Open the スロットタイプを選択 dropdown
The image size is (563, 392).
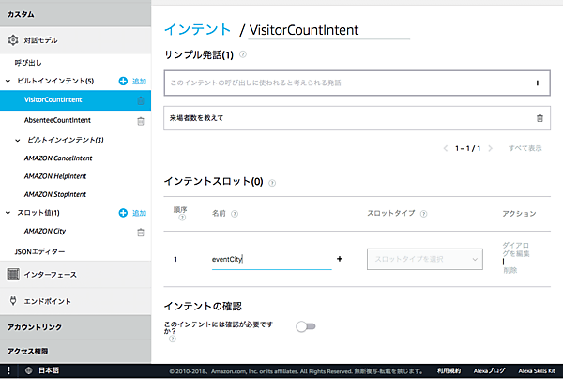424,258
